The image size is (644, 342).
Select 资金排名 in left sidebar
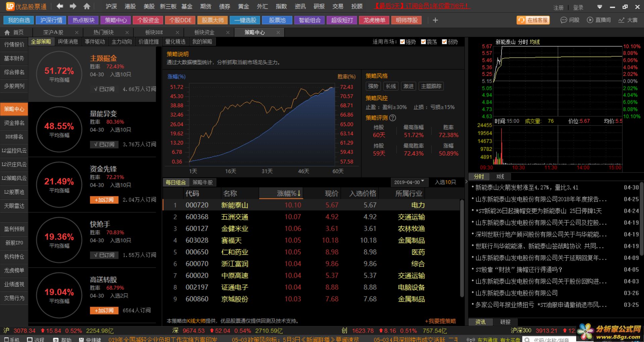[14, 123]
